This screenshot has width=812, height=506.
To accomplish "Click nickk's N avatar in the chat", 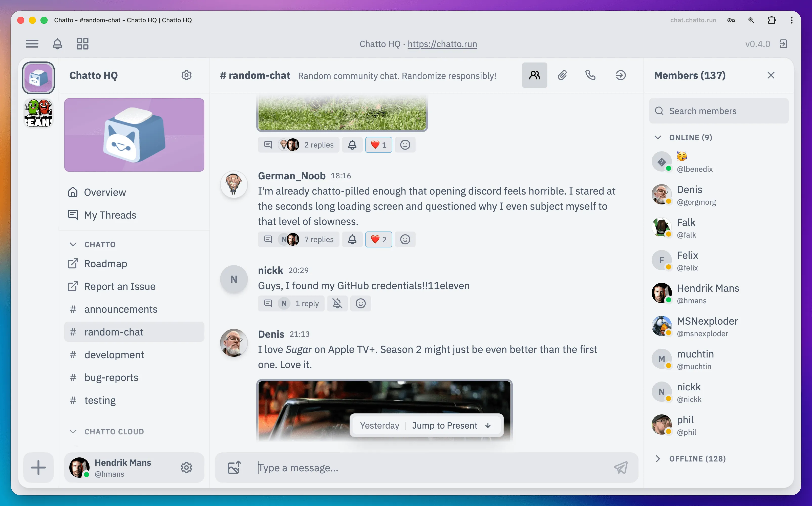I will click(x=234, y=279).
